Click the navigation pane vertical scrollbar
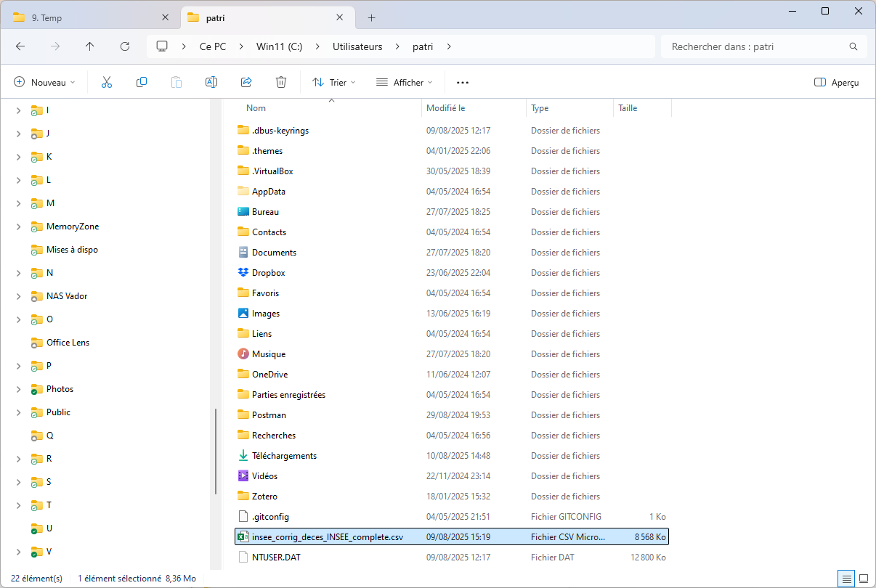Viewport: 876px width, 588px height. (216, 451)
